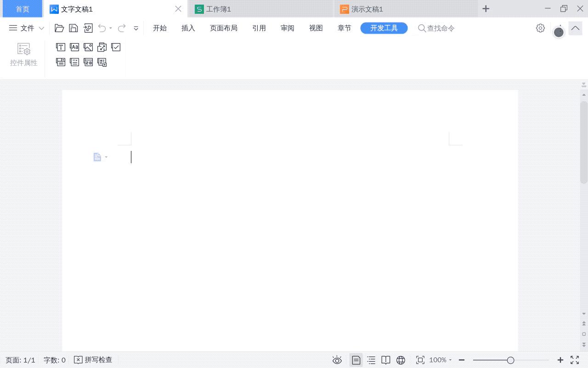Open a new document with the plus tab

point(486,8)
